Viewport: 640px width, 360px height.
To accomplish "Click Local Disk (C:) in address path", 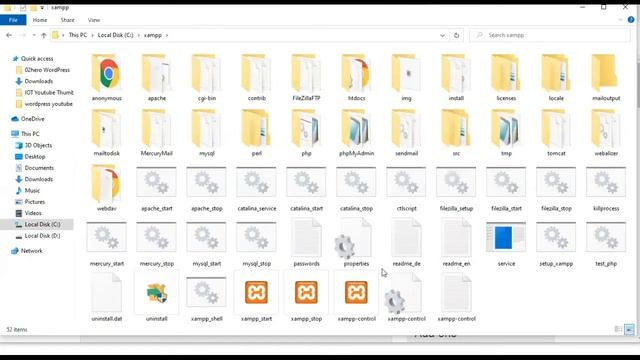I will click(x=116, y=35).
